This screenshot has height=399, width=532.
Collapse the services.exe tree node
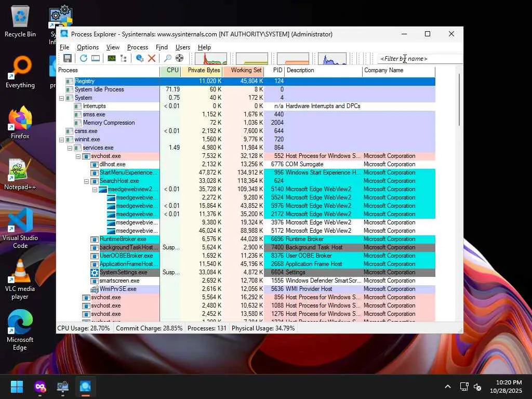click(x=70, y=148)
